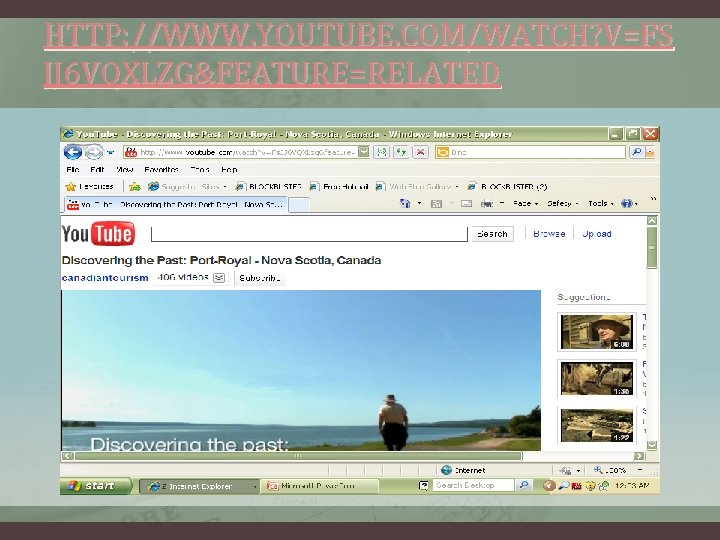The height and width of the screenshot is (540, 720).
Task: Open the Internet Explorer taskbar group
Action: [198, 486]
